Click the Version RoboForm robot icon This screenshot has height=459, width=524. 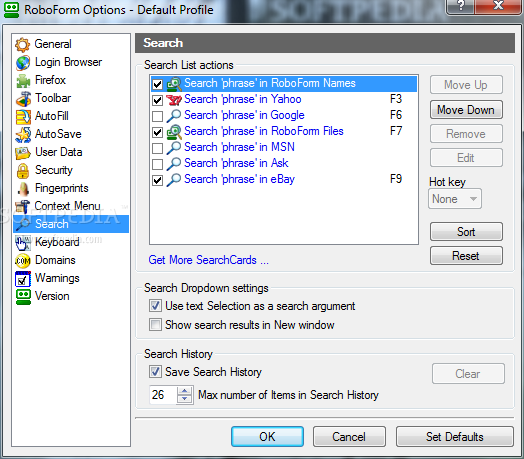point(23,297)
